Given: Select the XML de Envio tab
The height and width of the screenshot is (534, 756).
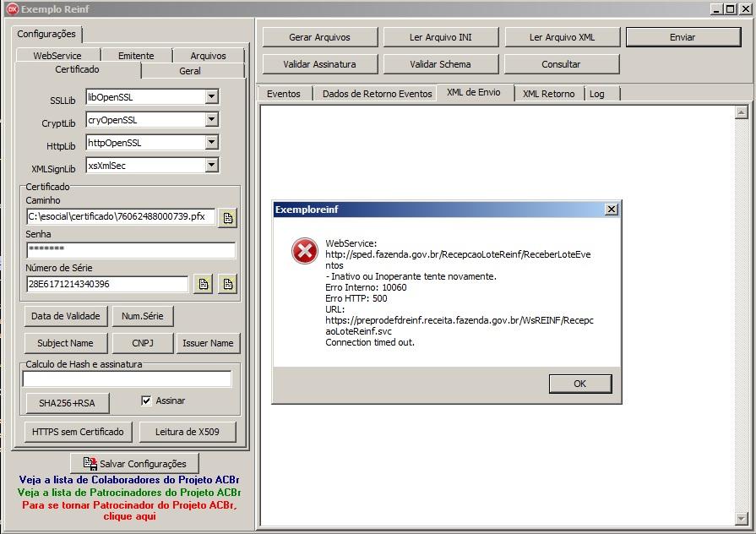Looking at the screenshot, I should [474, 92].
